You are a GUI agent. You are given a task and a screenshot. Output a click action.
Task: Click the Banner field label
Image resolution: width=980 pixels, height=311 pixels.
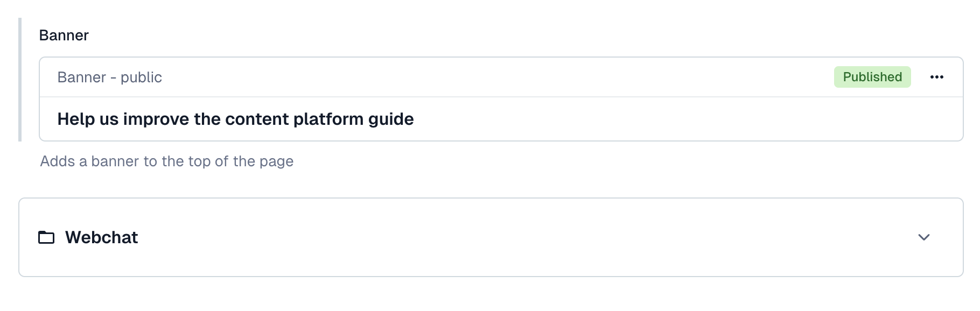(64, 36)
